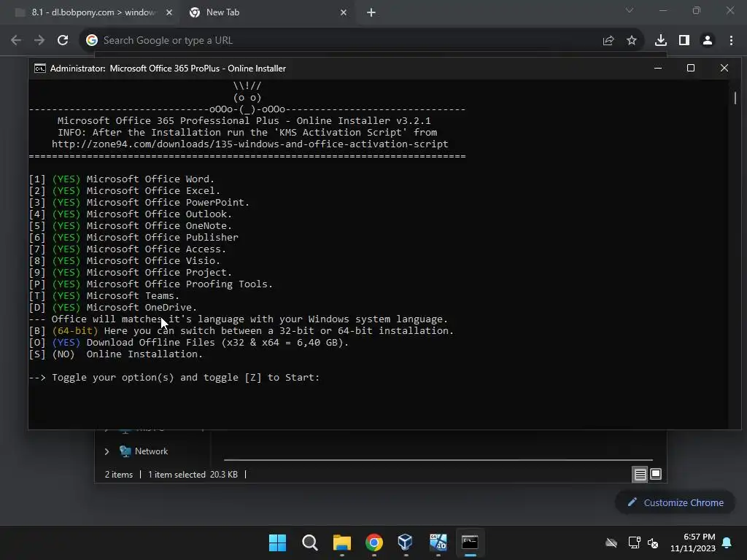
Task: Open Google Chrome from taskbar
Action: (374, 542)
